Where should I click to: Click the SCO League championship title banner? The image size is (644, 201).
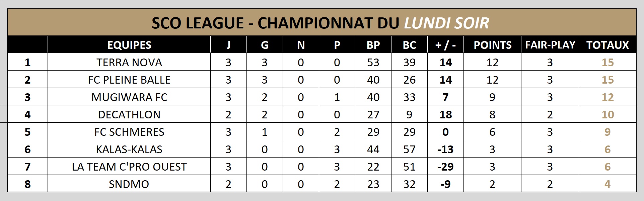[x=320, y=23]
